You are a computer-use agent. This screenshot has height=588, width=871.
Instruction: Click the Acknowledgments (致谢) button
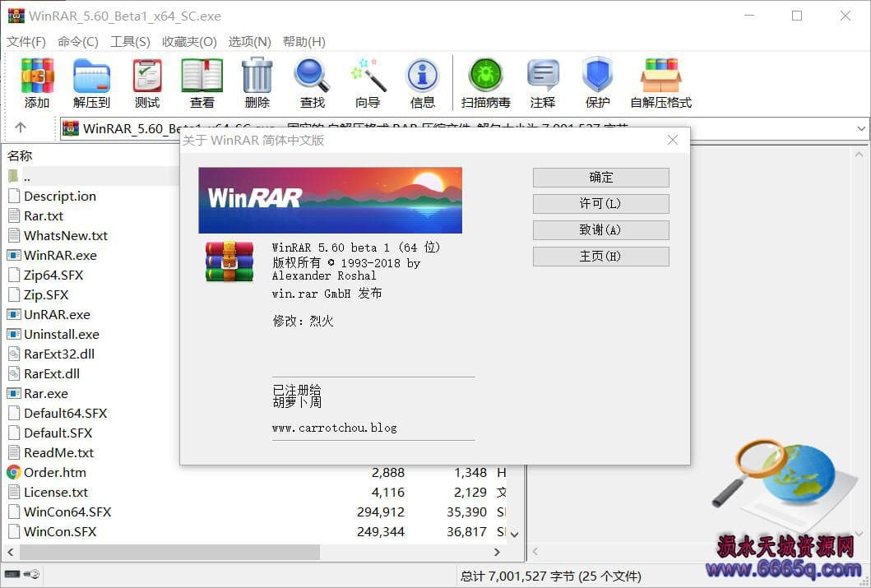tap(601, 230)
